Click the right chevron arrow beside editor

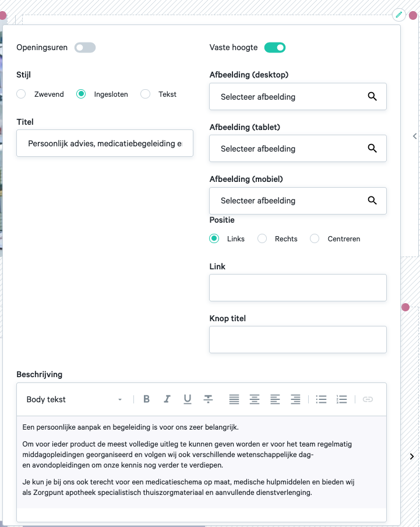(412, 456)
